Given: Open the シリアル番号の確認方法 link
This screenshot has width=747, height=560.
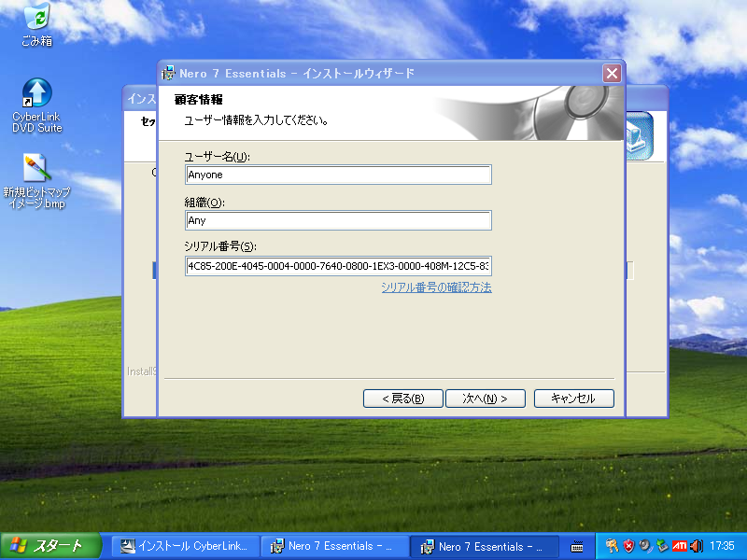Looking at the screenshot, I should [436, 287].
